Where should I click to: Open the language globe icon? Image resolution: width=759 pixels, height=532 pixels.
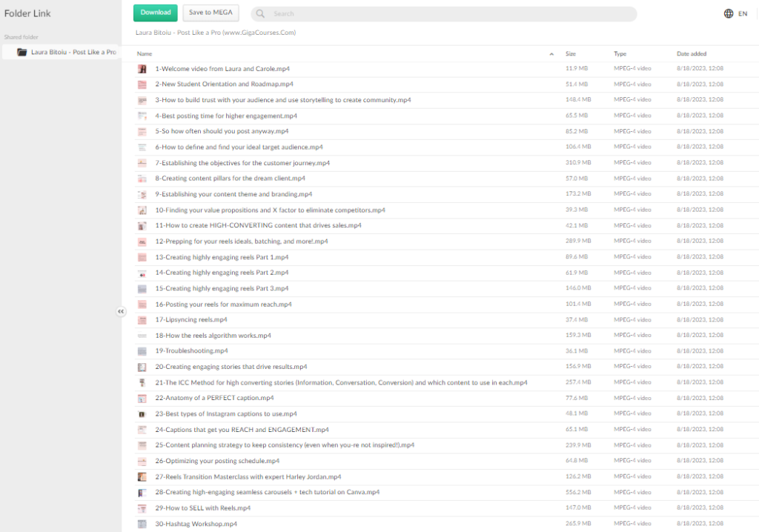tap(728, 13)
